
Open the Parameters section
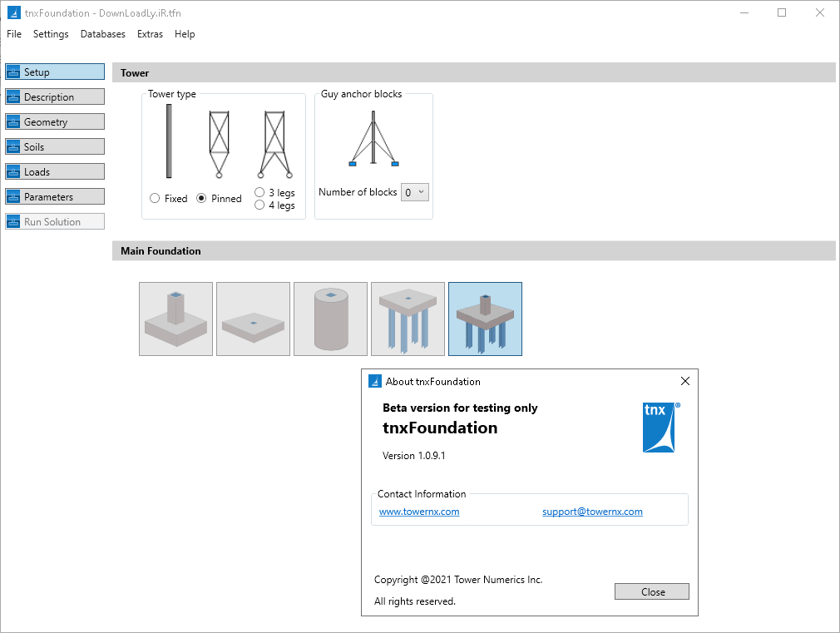[55, 196]
